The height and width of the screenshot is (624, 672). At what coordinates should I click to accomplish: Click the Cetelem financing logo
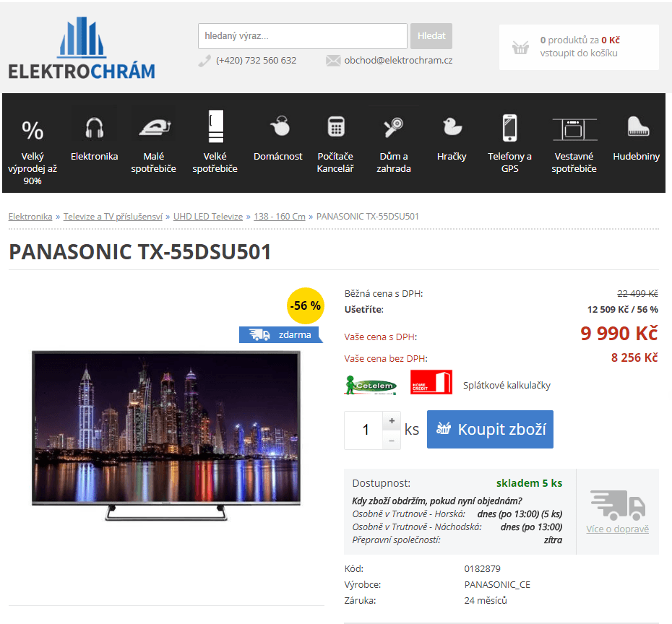click(x=371, y=385)
